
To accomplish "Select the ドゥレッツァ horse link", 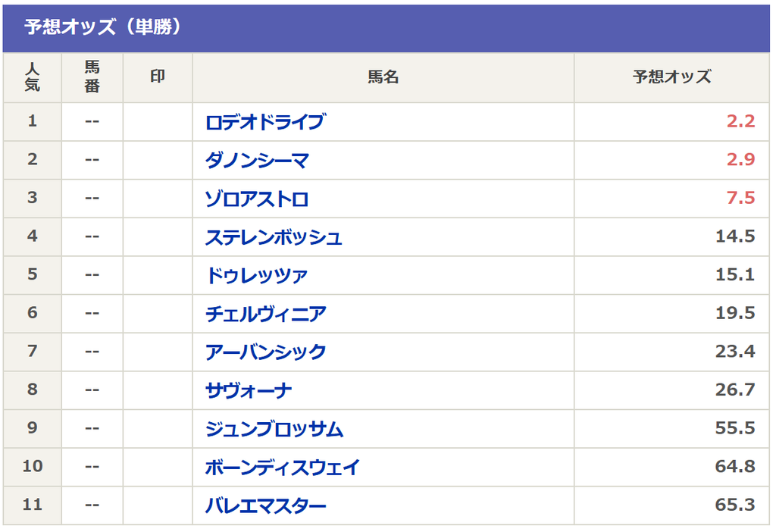I will tap(257, 275).
